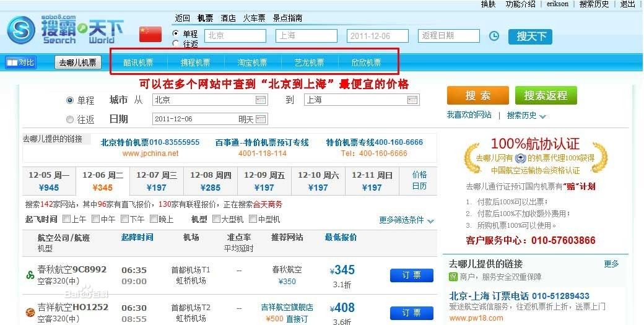This screenshot has height=325, width=644.
Task: Open the 欣欣机票 tab
Action: click(x=367, y=63)
